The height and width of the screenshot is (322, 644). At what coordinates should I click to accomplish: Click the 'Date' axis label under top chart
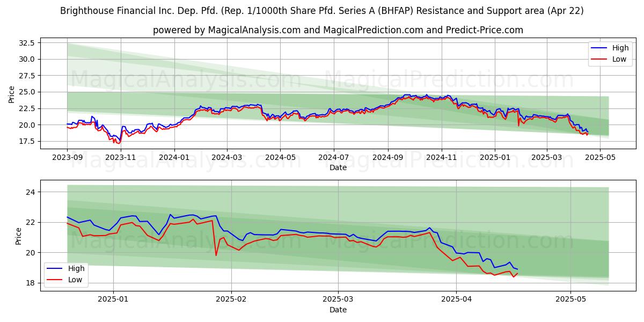pyautogui.click(x=338, y=167)
